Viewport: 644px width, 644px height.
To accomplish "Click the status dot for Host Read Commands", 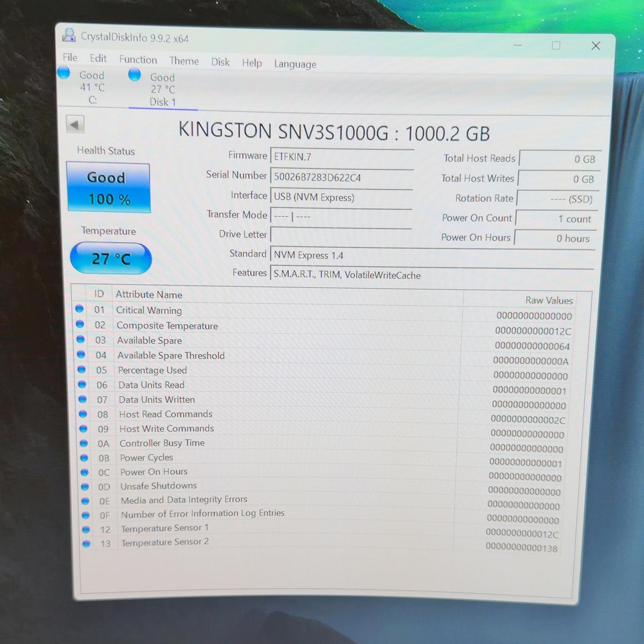I will click(x=83, y=414).
